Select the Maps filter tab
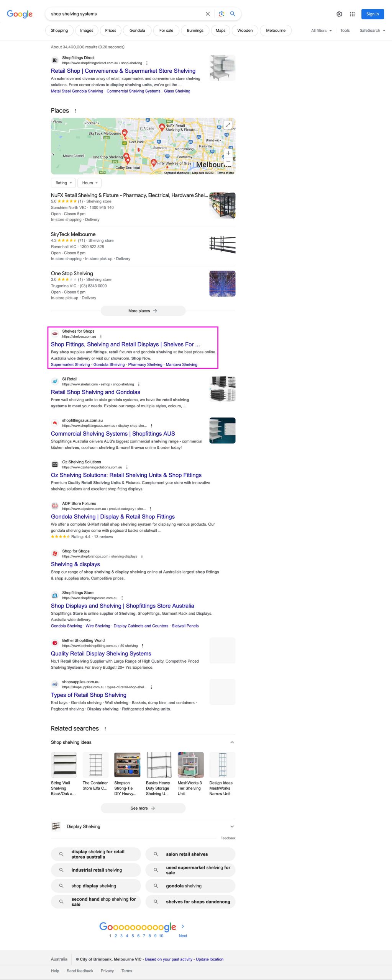The height and width of the screenshot is (980, 392). click(x=220, y=31)
